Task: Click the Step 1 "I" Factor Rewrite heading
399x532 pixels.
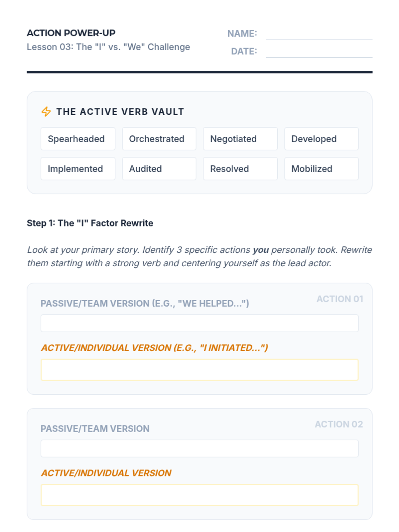Action: point(90,223)
